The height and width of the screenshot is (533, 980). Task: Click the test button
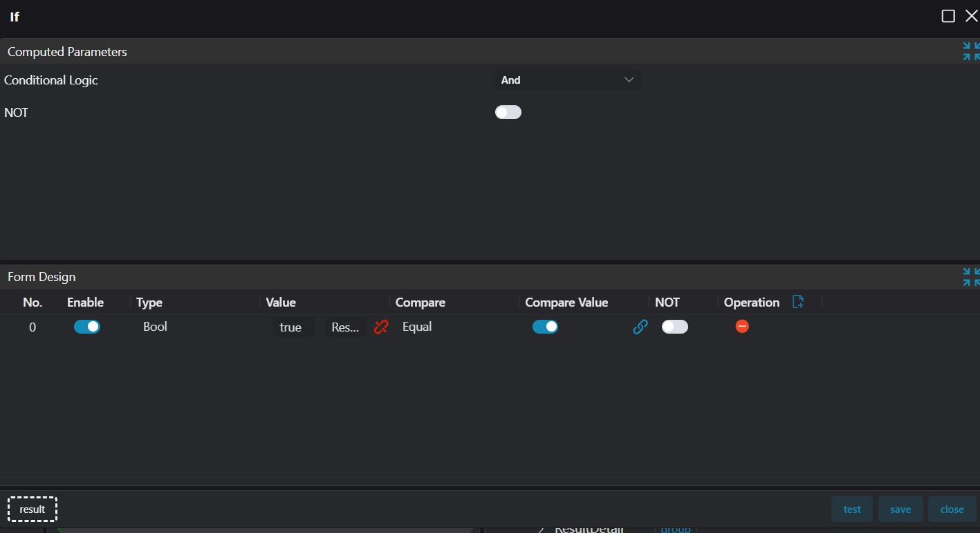pyautogui.click(x=852, y=509)
